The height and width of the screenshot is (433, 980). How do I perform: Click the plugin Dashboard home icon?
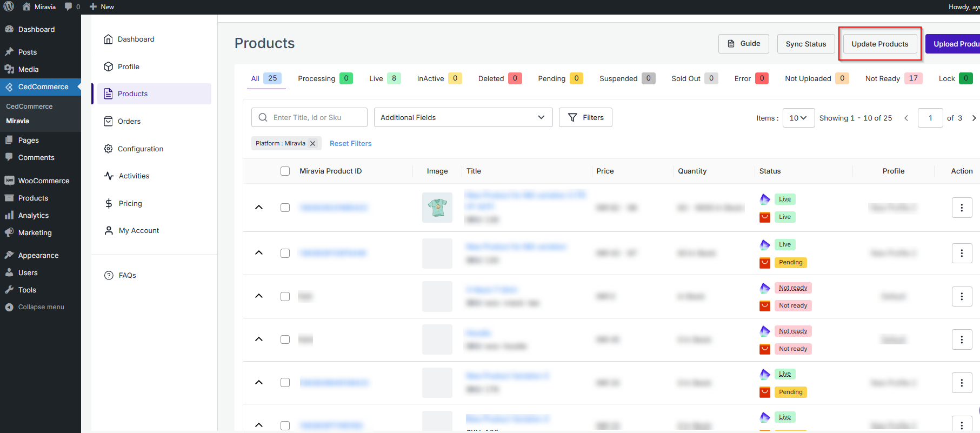108,39
